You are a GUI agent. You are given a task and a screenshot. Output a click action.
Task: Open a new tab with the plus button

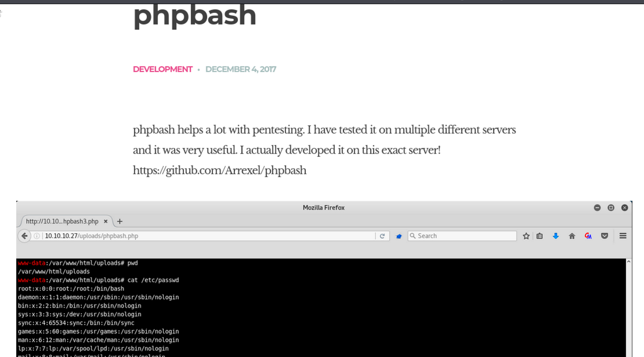(120, 221)
